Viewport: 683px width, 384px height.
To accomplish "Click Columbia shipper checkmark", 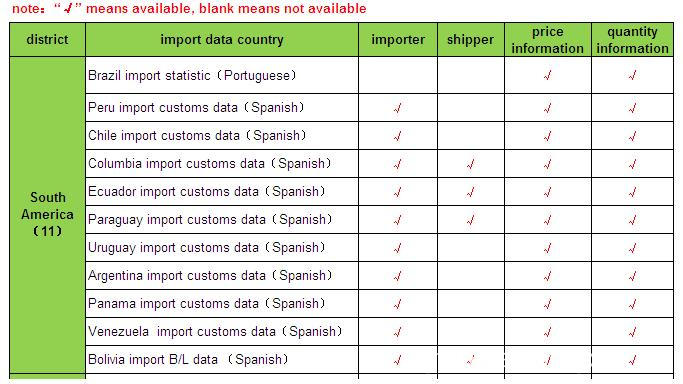I will pos(470,164).
